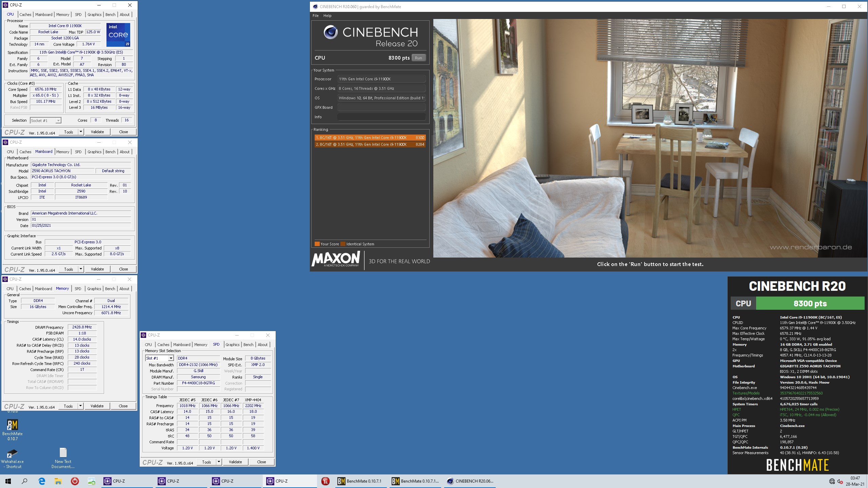The width and height of the screenshot is (868, 488).
Task: Select Bench tab in top CPU-Z window
Action: tap(110, 15)
